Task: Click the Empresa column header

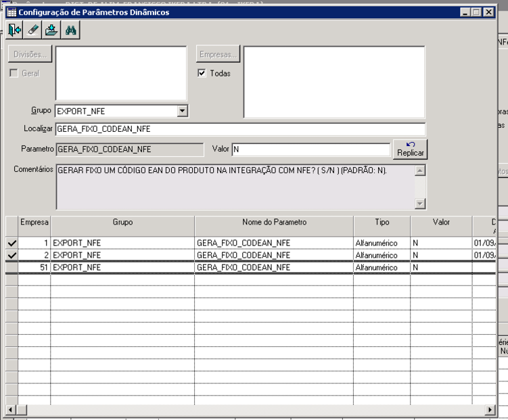Action: point(34,226)
